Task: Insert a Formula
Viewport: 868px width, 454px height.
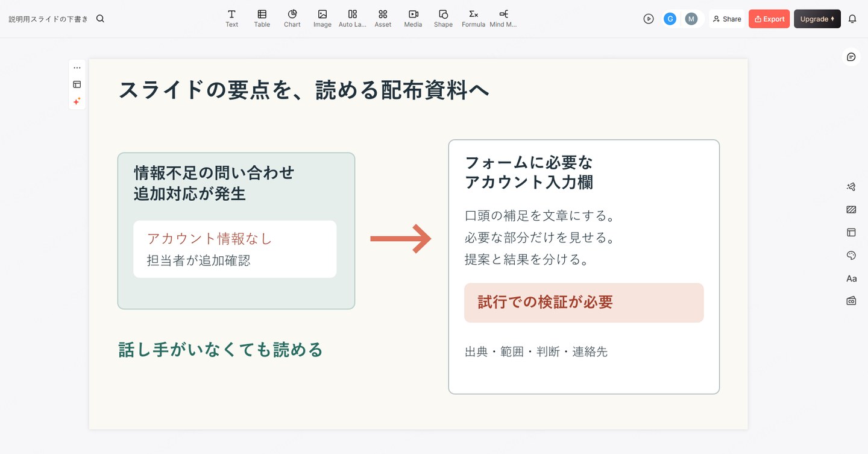Action: pyautogui.click(x=473, y=18)
